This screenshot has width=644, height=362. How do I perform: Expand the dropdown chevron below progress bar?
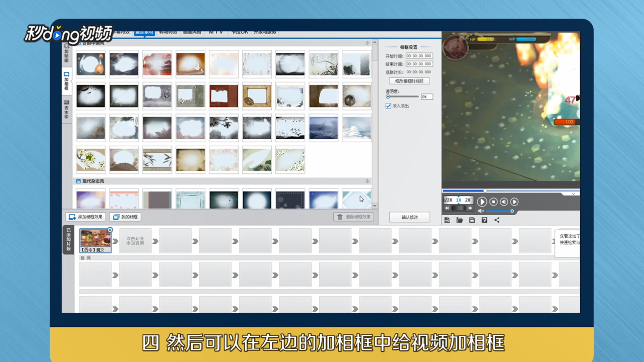pos(573,194)
